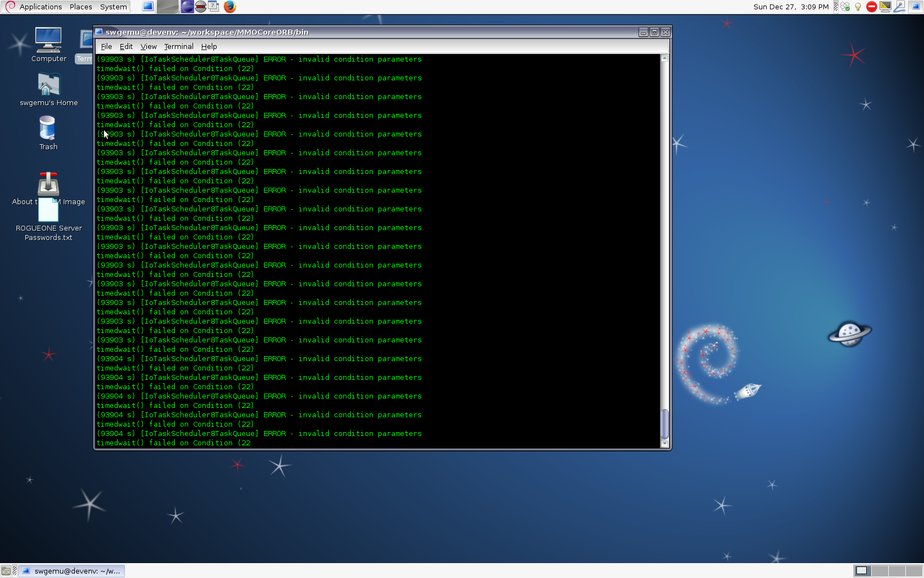Viewport: 924px width, 578px height.
Task: Click the first ERROR log line in terminal
Action: (259, 59)
